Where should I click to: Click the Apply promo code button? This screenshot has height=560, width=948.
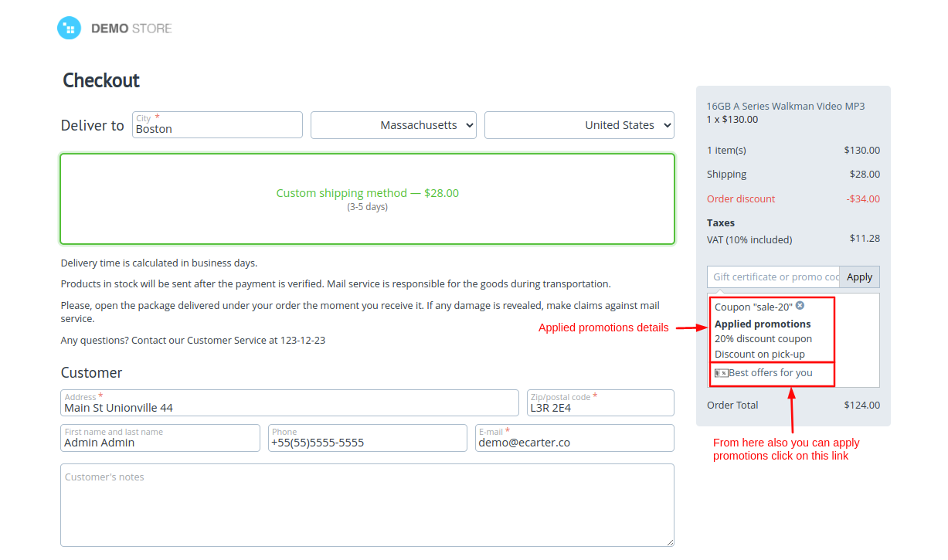[x=859, y=277]
